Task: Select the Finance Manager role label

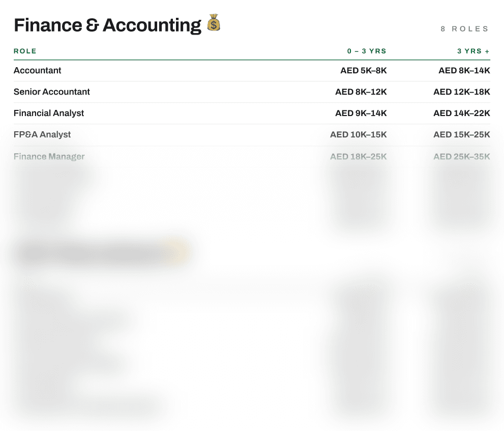Action: 49,157
